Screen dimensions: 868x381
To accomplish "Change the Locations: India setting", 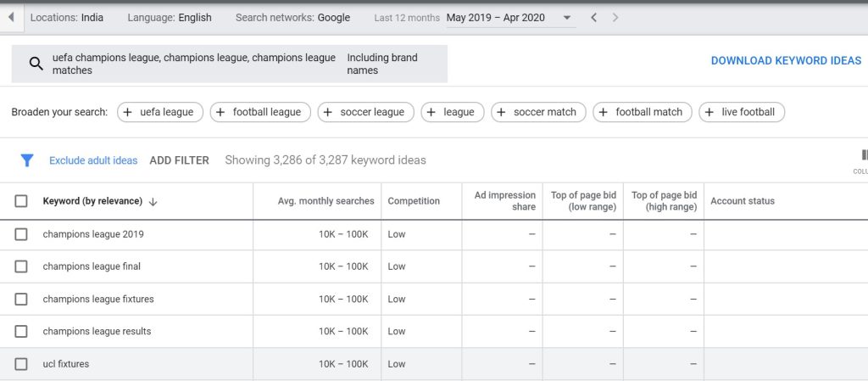I will [67, 18].
